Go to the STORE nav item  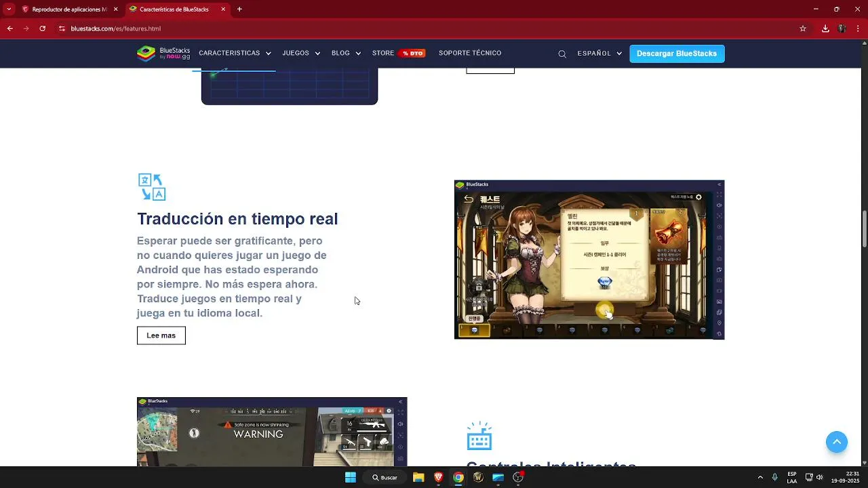pos(383,53)
